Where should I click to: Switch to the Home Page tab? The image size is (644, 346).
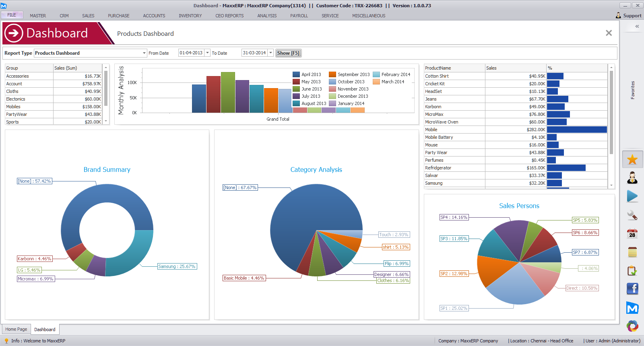point(16,329)
